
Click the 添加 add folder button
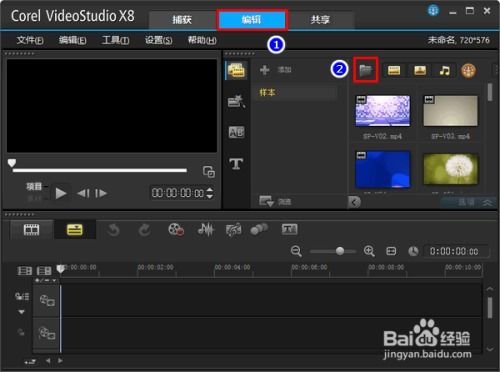(x=275, y=70)
